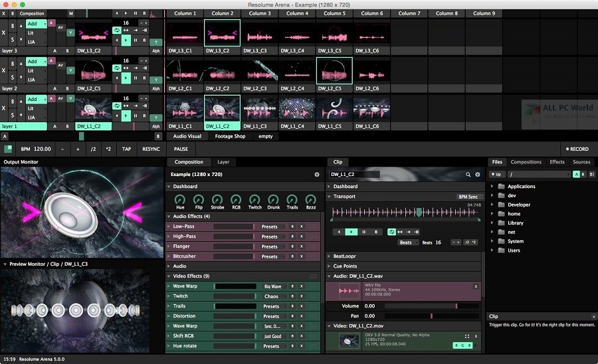Click the play button on layer 2 transport

pyautogui.click(x=126, y=78)
